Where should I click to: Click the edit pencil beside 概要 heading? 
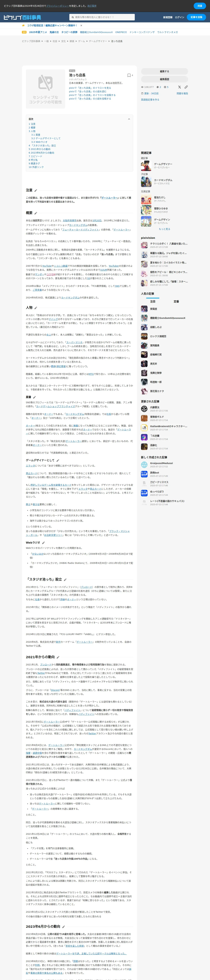[36, 213]
